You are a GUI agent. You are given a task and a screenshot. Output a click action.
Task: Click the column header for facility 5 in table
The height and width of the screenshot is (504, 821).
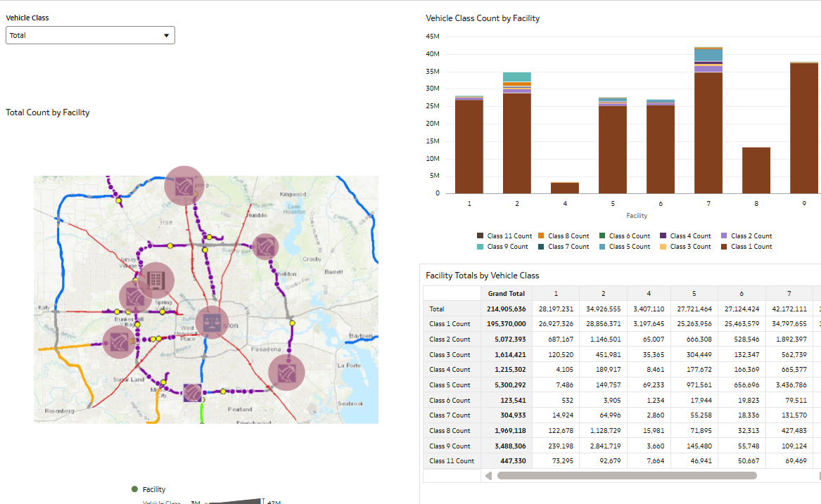pos(694,294)
